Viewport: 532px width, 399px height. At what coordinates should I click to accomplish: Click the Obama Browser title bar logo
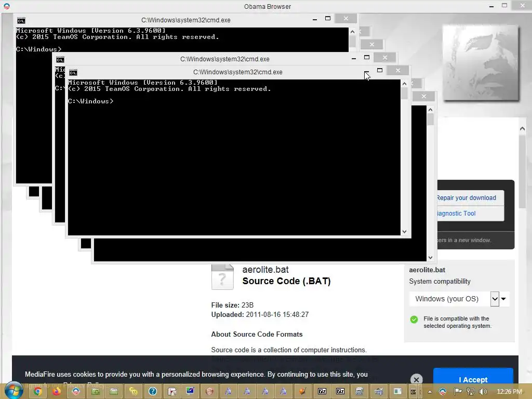6,6
